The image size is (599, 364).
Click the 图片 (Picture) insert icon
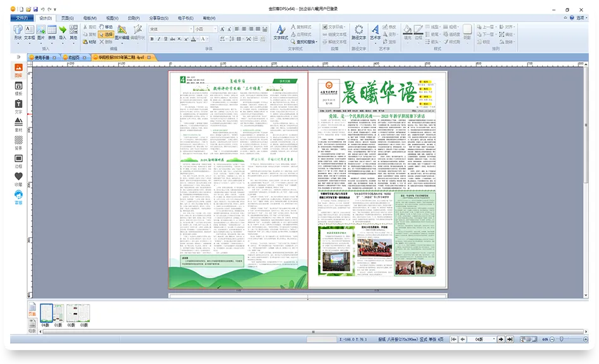[40, 32]
